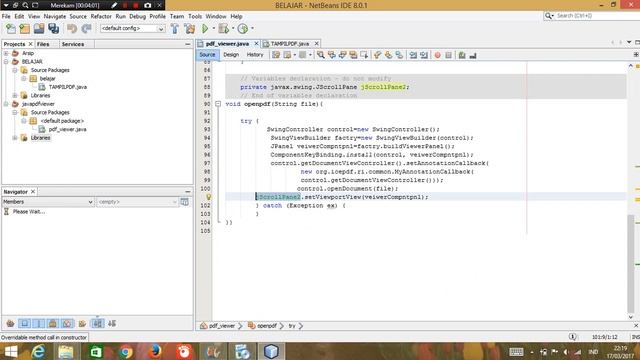640x360 pixels.
Task: Click try in the breadcrumb bar
Action: pyautogui.click(x=292, y=326)
